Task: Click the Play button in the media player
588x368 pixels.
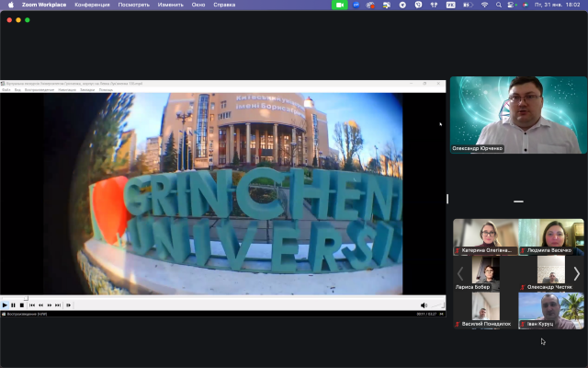Action: click(x=5, y=305)
